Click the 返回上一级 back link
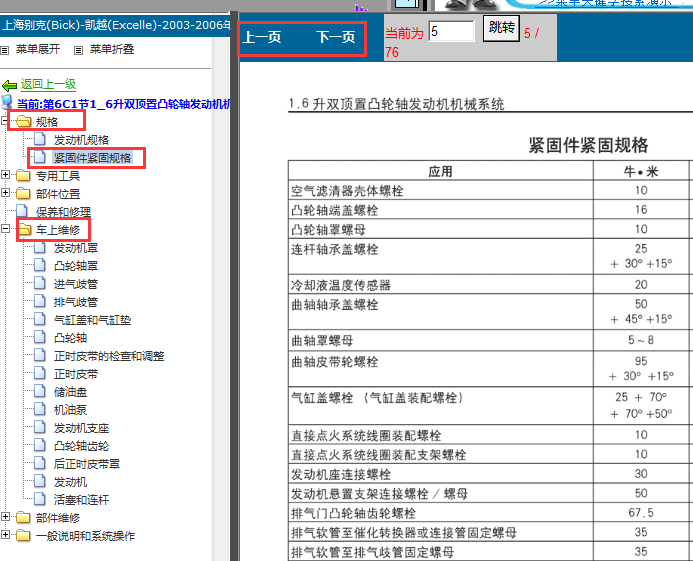Image resolution: width=693 pixels, height=561 pixels. coord(48,84)
